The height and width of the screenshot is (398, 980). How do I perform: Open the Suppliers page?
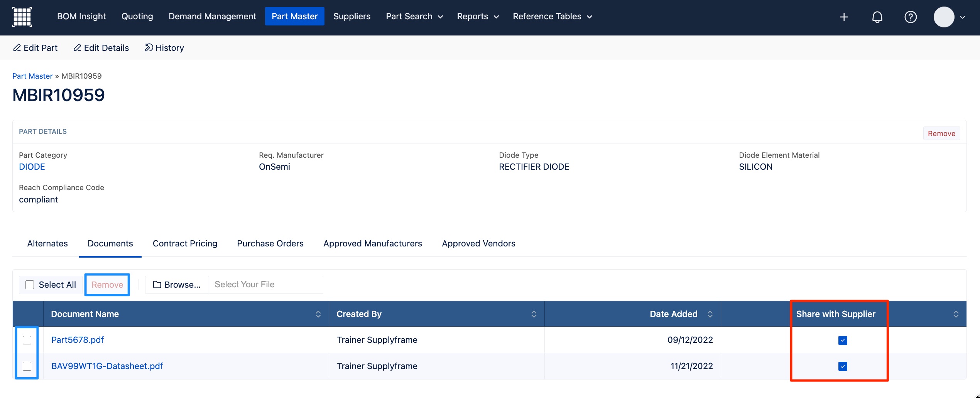click(352, 16)
